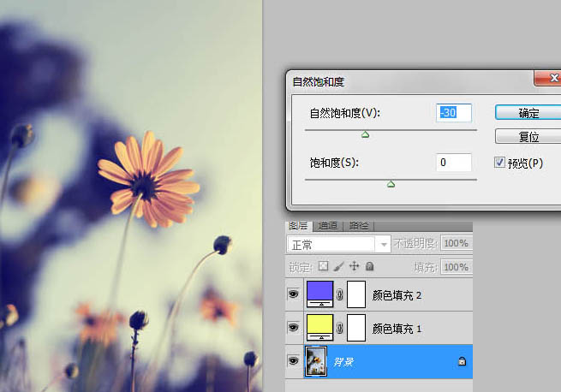561x392 pixels.
Task: Click the lock all padlock icon
Action: 368,267
